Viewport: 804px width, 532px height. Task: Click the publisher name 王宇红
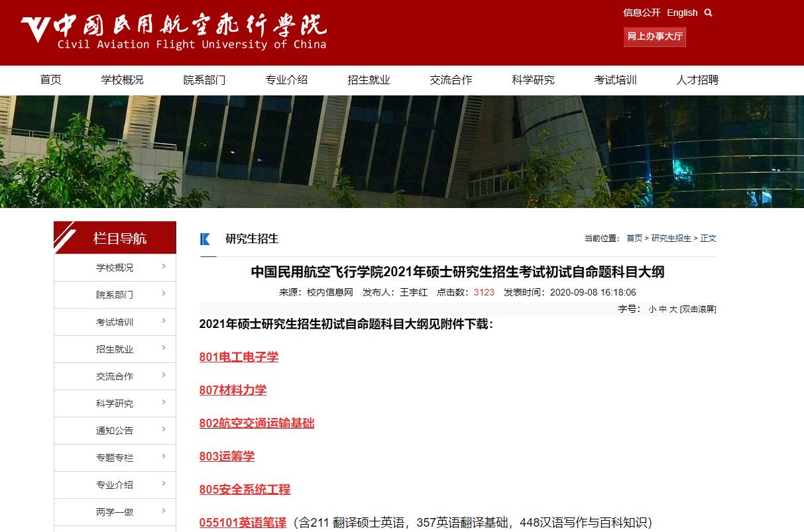coord(414,292)
